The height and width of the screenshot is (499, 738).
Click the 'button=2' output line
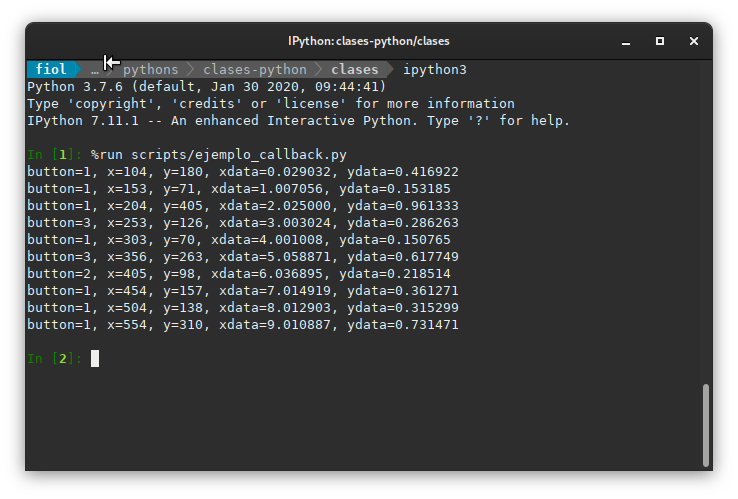(x=243, y=274)
